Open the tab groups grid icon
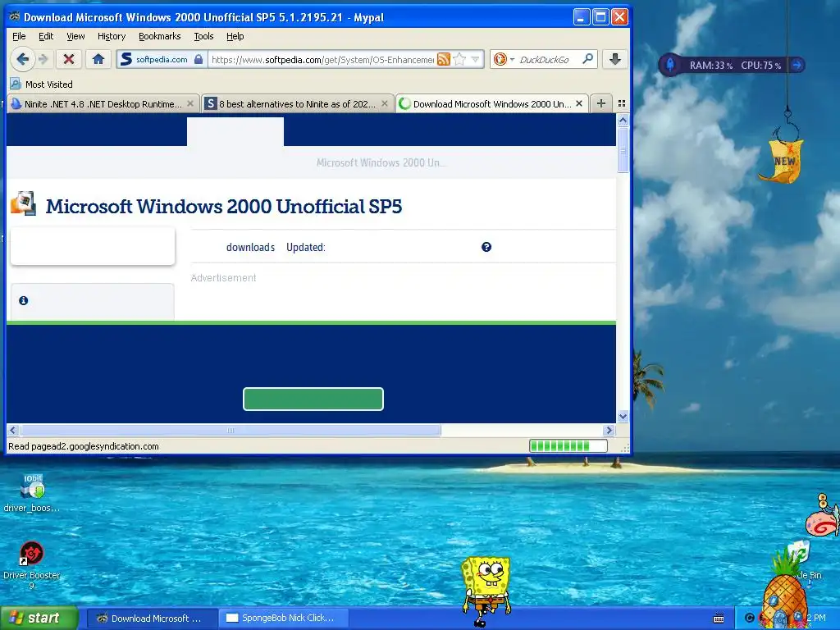The image size is (840, 630). click(x=622, y=103)
